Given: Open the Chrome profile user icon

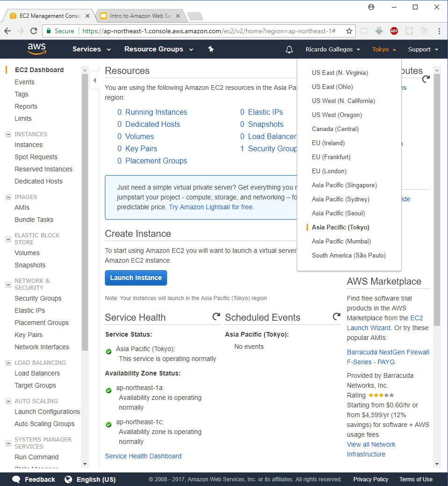Looking at the screenshot, I should 371,7.
